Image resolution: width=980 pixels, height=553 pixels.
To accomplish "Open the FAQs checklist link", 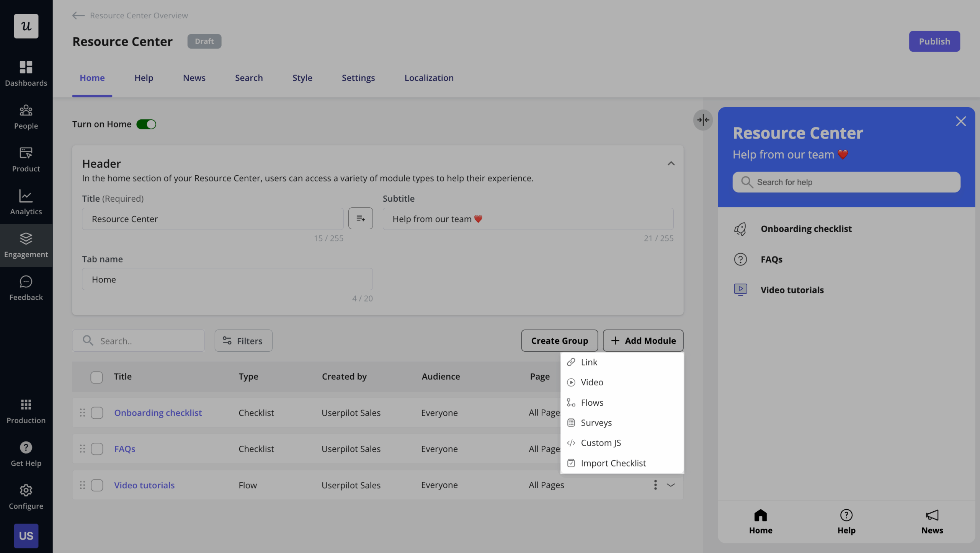I will (x=124, y=449).
